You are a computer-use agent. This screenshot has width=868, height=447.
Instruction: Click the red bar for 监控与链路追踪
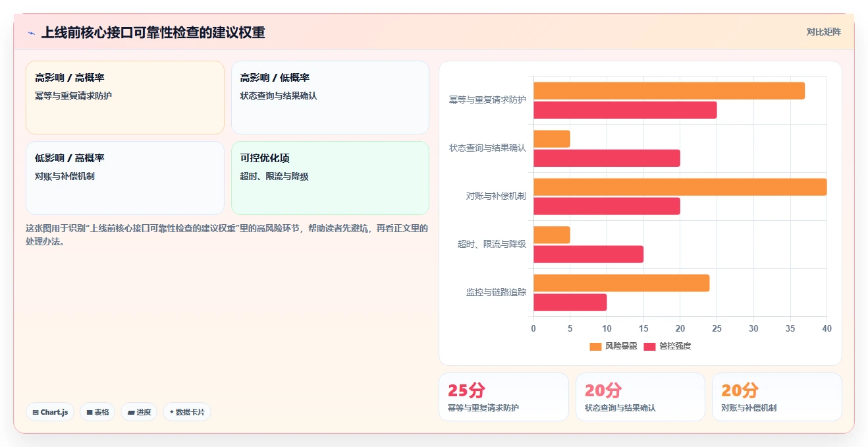coord(570,303)
